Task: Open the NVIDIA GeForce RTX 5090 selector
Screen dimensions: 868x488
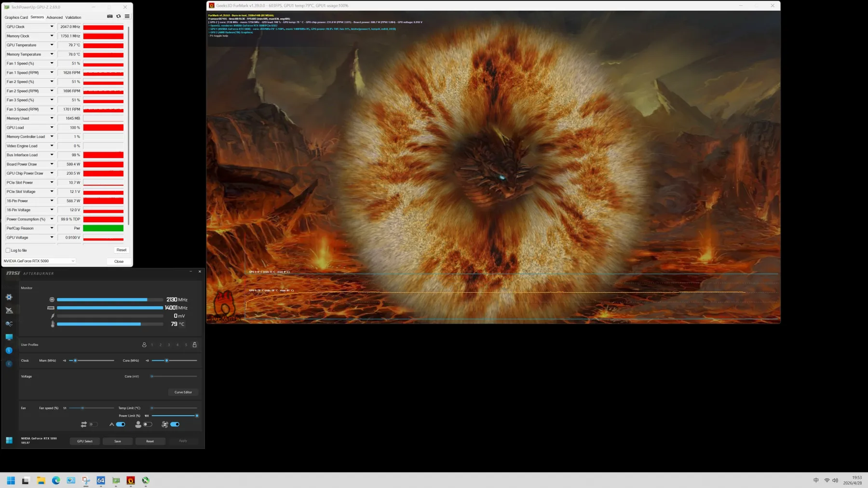Action: pyautogui.click(x=40, y=261)
